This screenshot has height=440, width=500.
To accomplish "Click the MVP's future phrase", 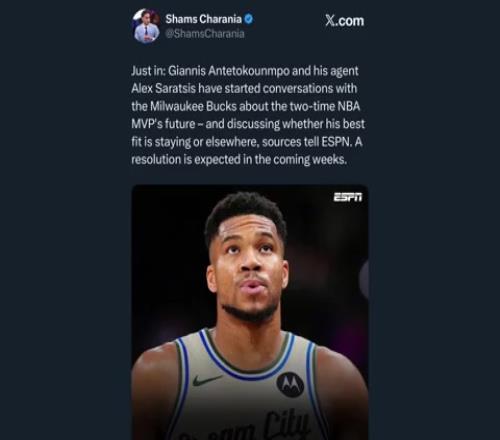I will tap(163, 124).
